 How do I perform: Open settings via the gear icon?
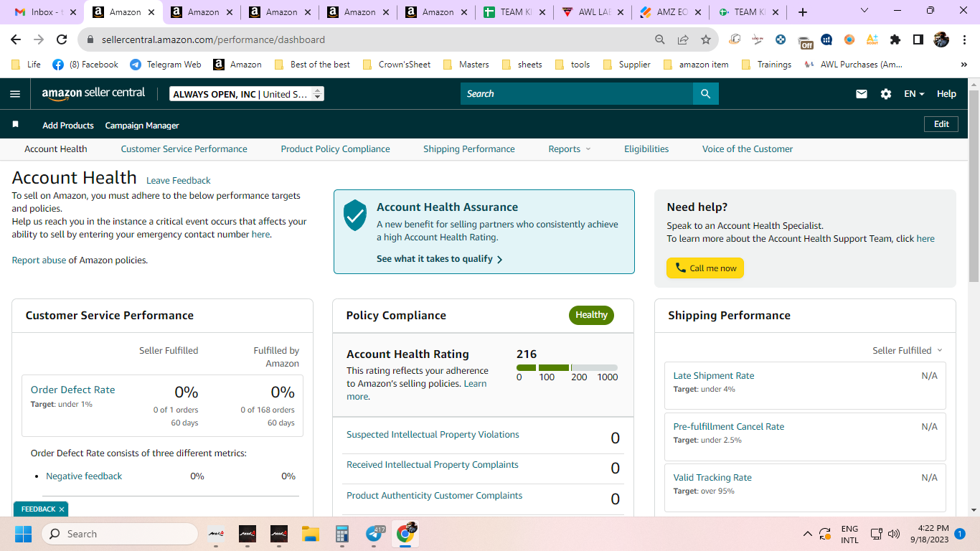[x=886, y=94]
